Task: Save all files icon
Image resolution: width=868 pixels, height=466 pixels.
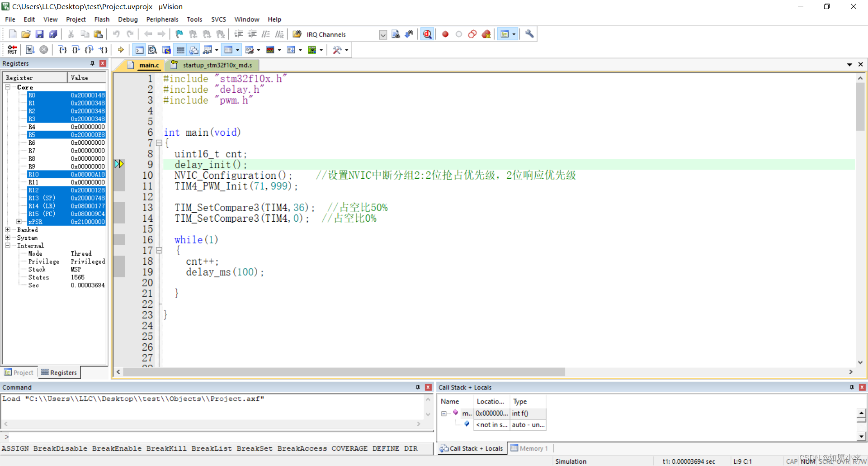Action: pyautogui.click(x=53, y=34)
